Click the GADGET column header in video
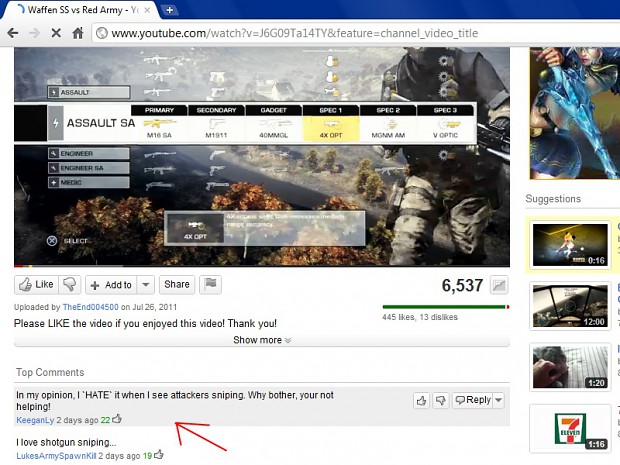Viewport: 620px width, 465px height. [x=274, y=110]
